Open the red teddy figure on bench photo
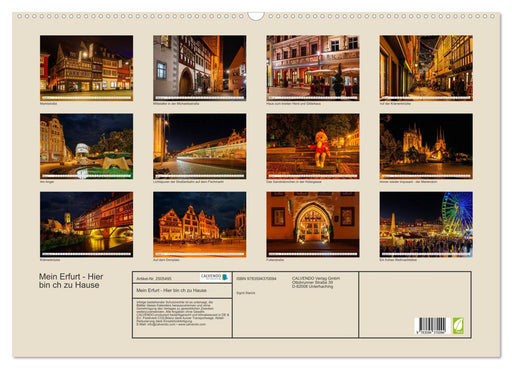 click(x=313, y=146)
